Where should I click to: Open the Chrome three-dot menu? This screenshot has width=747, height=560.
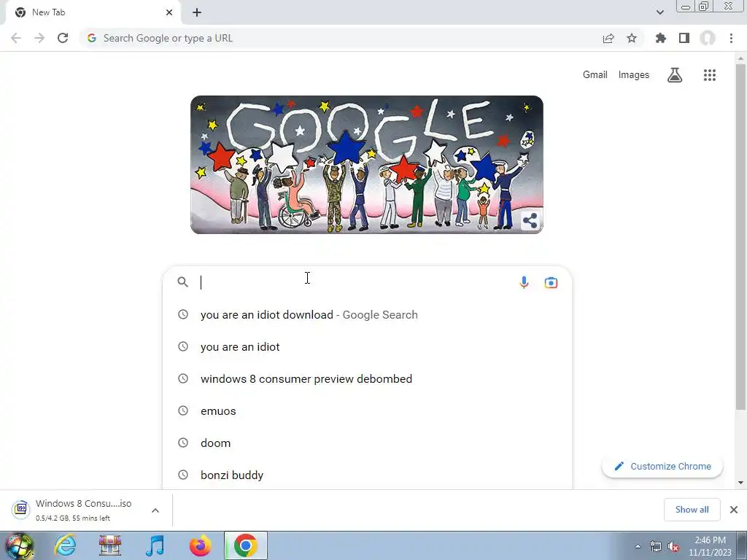pos(731,38)
